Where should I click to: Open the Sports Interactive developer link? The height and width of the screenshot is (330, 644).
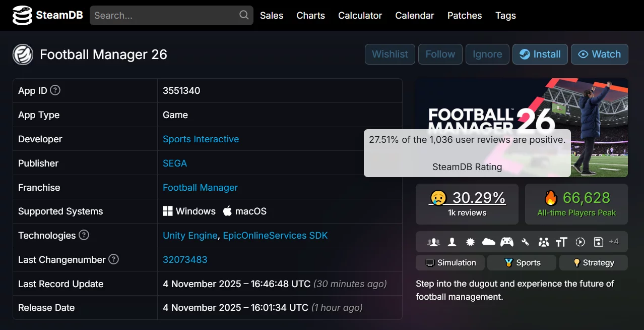click(201, 139)
